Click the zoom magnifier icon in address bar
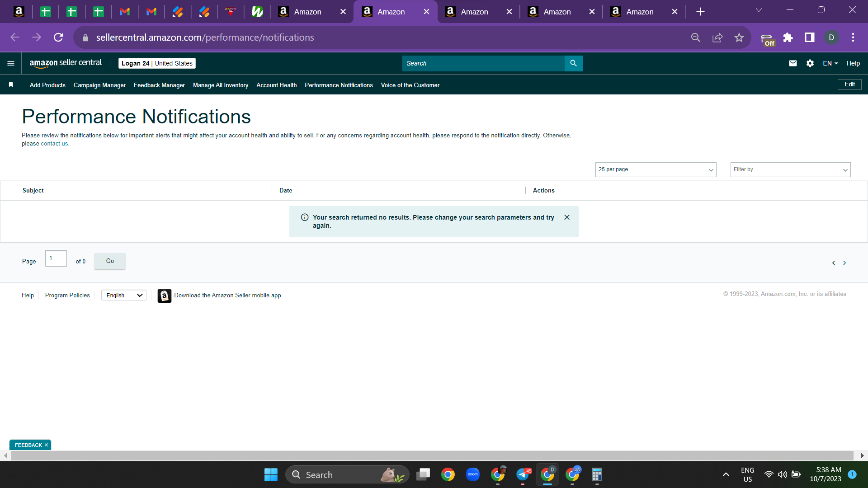 (x=696, y=38)
